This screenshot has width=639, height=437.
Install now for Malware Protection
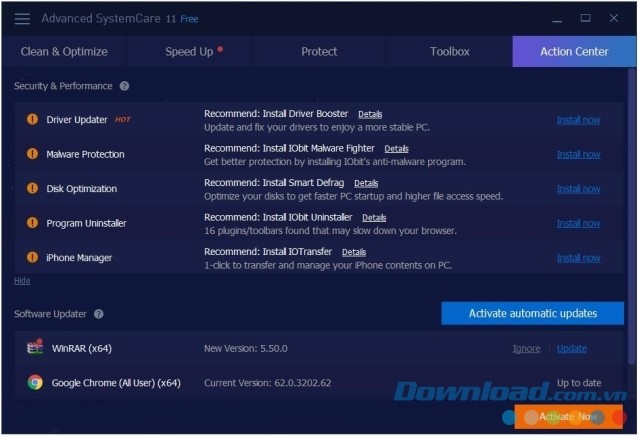click(578, 154)
